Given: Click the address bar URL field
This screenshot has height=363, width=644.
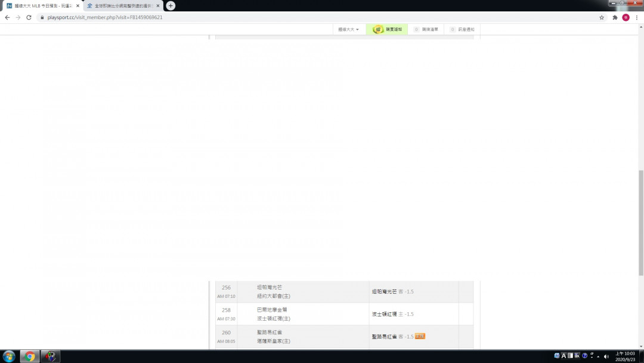Looking at the screenshot, I should [316, 17].
